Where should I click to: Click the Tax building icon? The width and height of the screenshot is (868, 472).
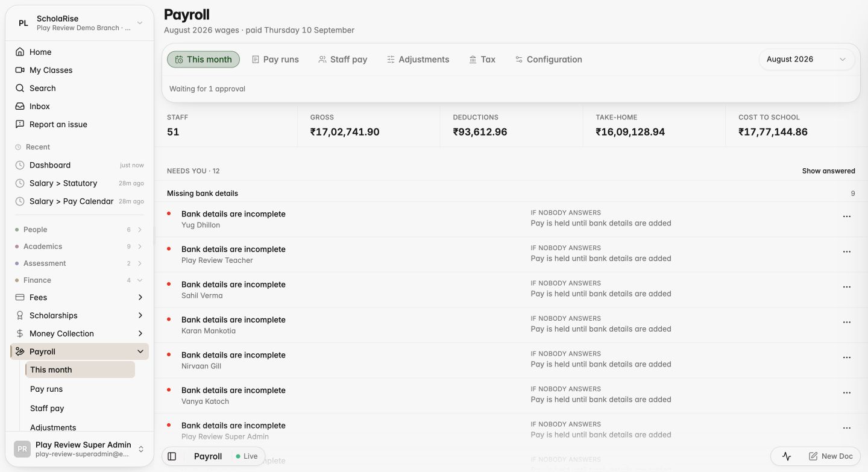[473, 59]
